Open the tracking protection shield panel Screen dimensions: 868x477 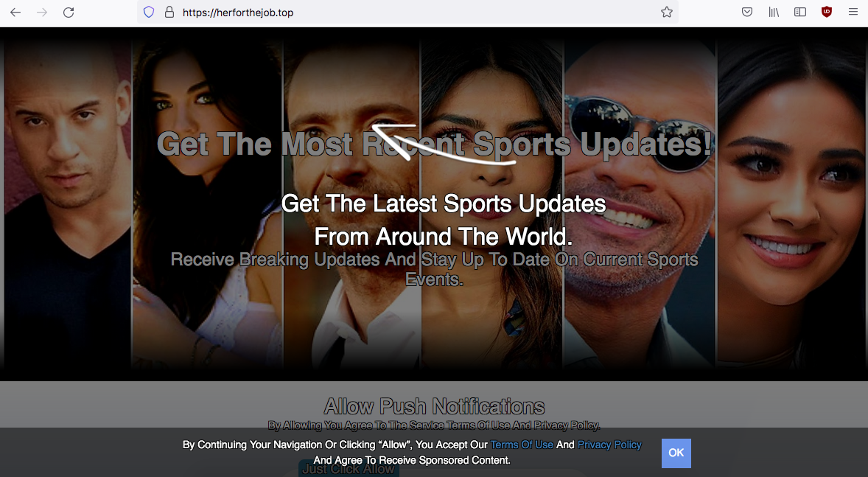[x=149, y=13]
